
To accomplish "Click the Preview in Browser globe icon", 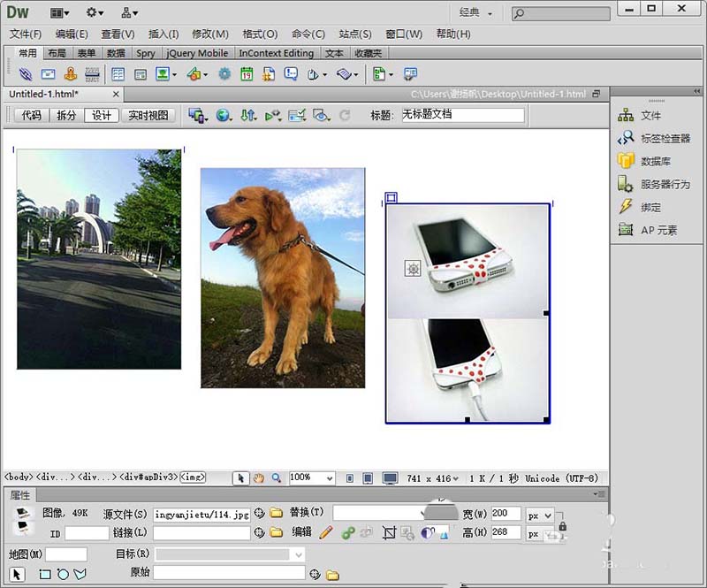I will (x=224, y=116).
